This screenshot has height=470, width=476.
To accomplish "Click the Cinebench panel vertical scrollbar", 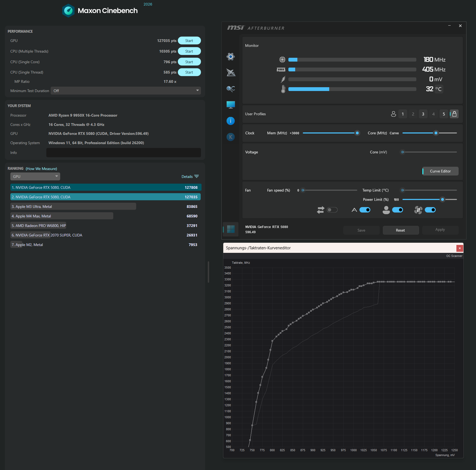I will tap(208, 272).
